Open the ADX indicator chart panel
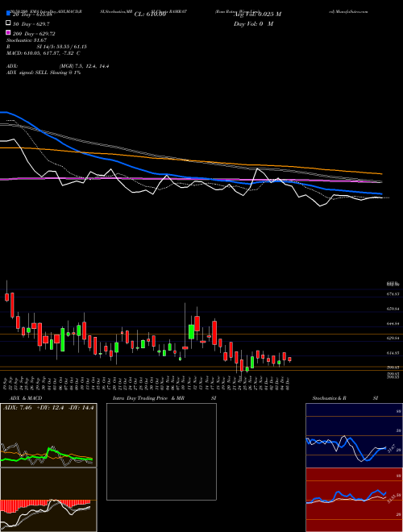Screen dimensions: 403x532 click(48, 435)
